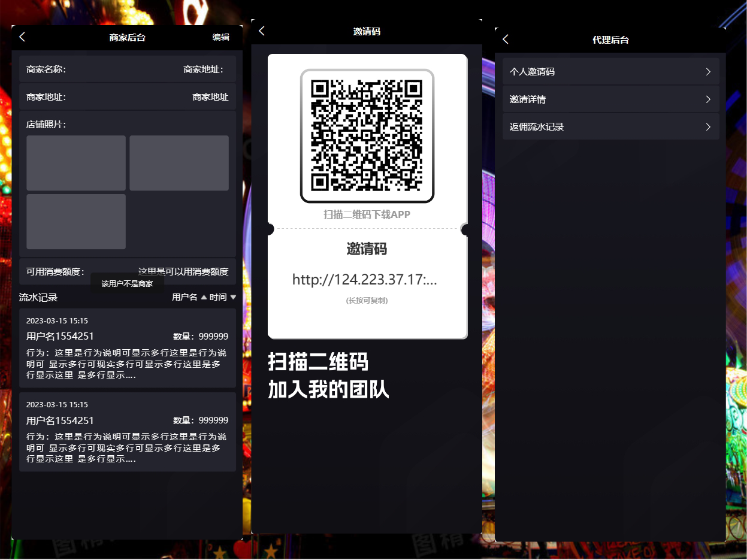Select the first store photo placeholder

pyautogui.click(x=76, y=163)
